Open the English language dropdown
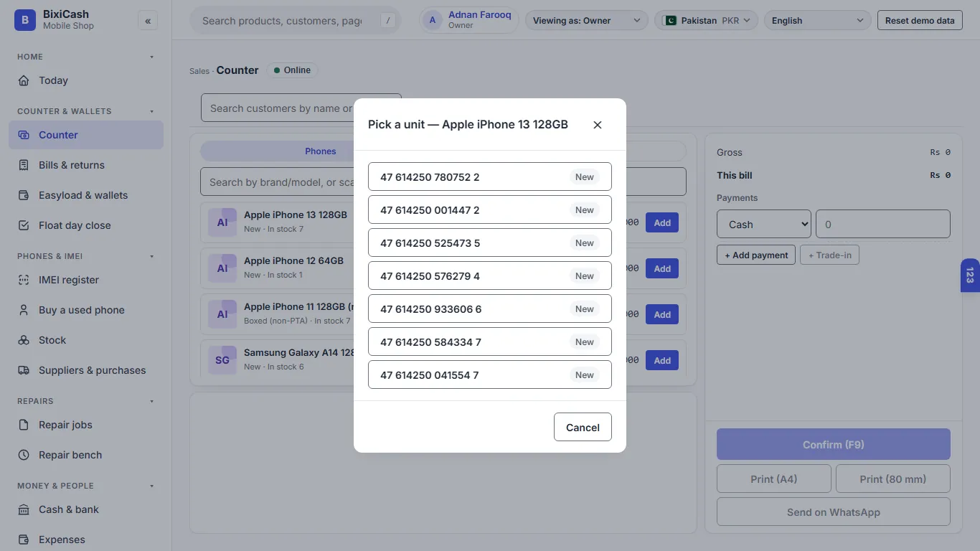Viewport: 980px width, 551px height. click(x=818, y=21)
